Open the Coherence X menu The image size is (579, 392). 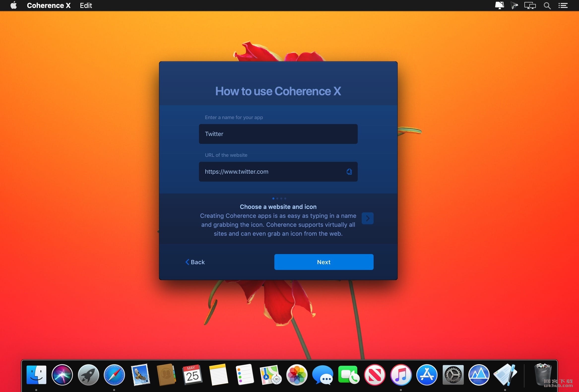click(x=49, y=5)
